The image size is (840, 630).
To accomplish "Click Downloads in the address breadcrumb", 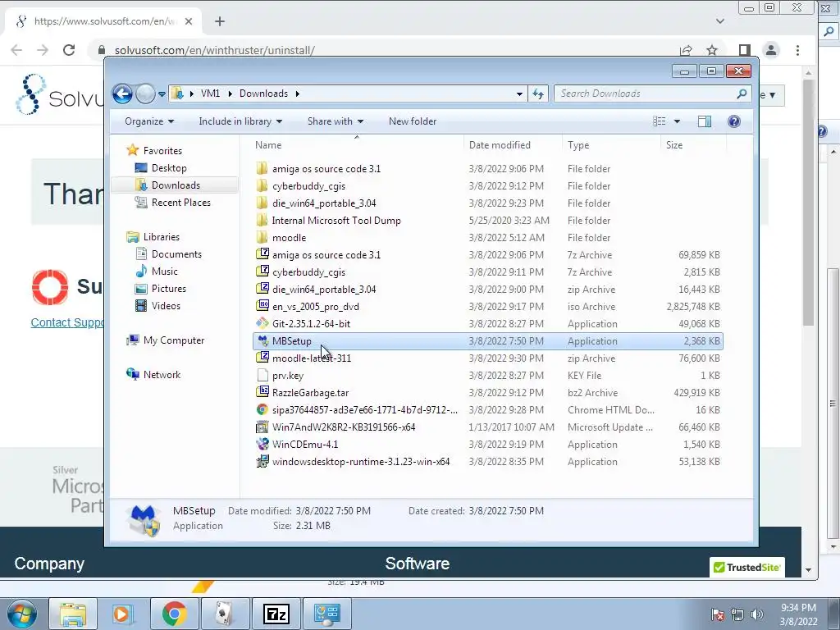I will 263,94.
